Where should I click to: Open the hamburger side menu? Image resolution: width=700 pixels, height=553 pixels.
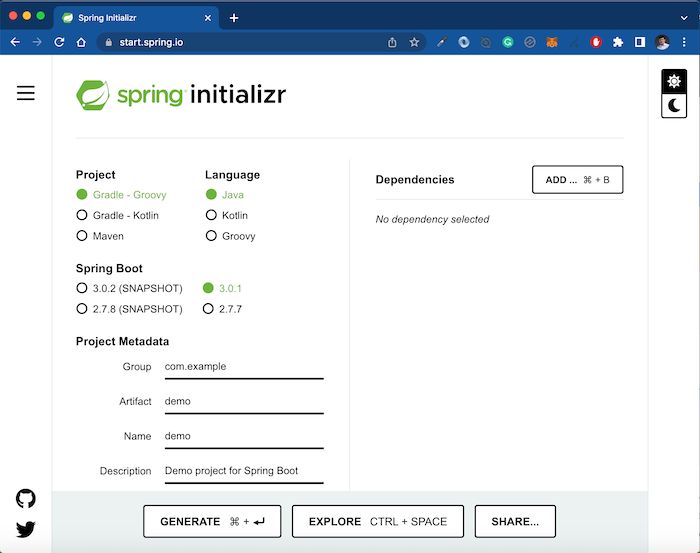(x=26, y=93)
